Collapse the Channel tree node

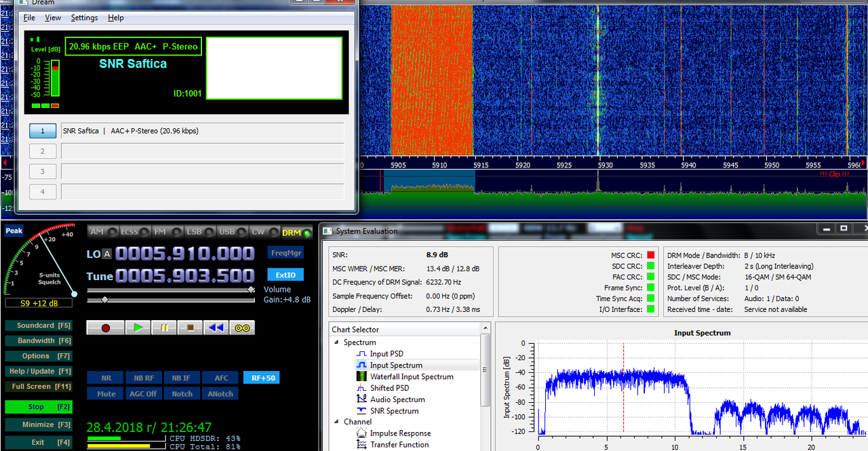(x=337, y=422)
